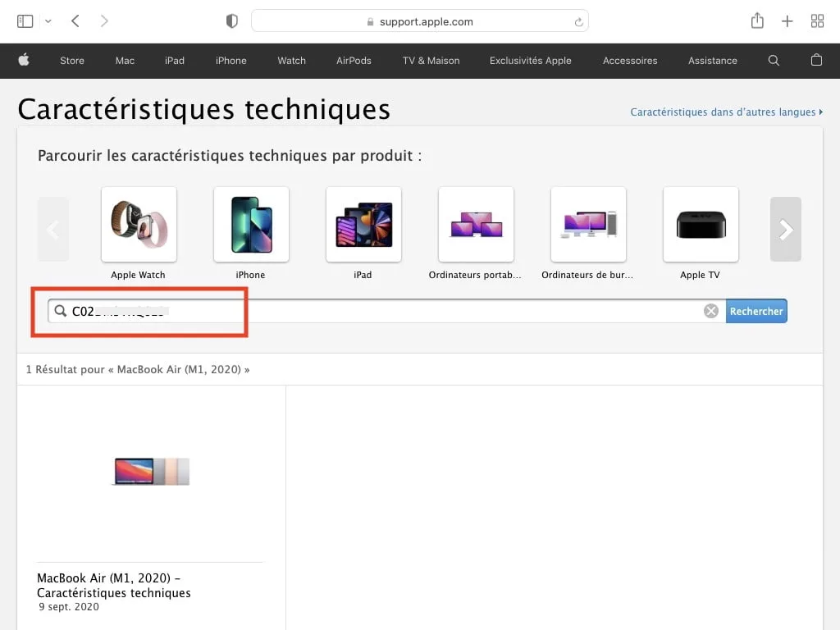The height and width of the screenshot is (630, 840).
Task: Click the Rechercher button
Action: (x=756, y=311)
